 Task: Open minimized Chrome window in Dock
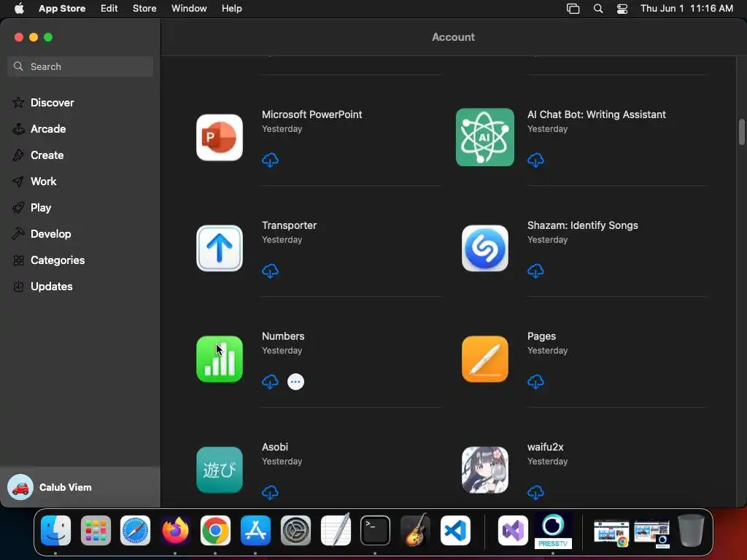coord(611,533)
